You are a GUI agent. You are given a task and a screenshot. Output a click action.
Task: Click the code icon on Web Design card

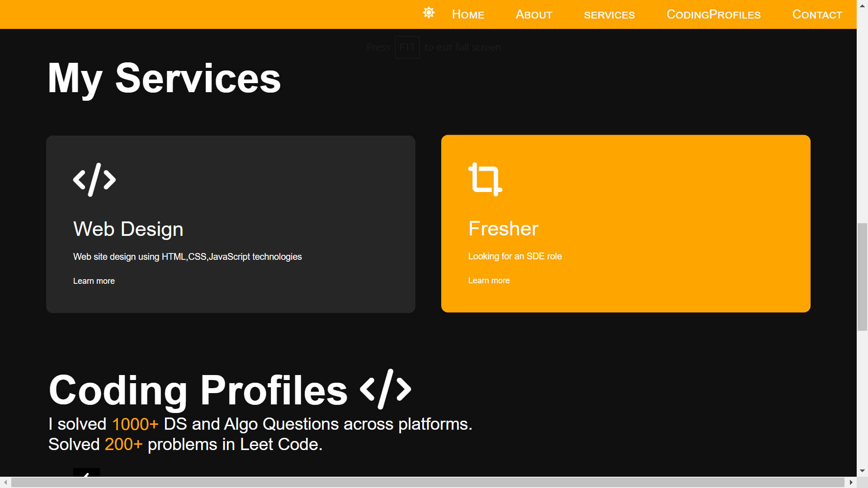94,179
